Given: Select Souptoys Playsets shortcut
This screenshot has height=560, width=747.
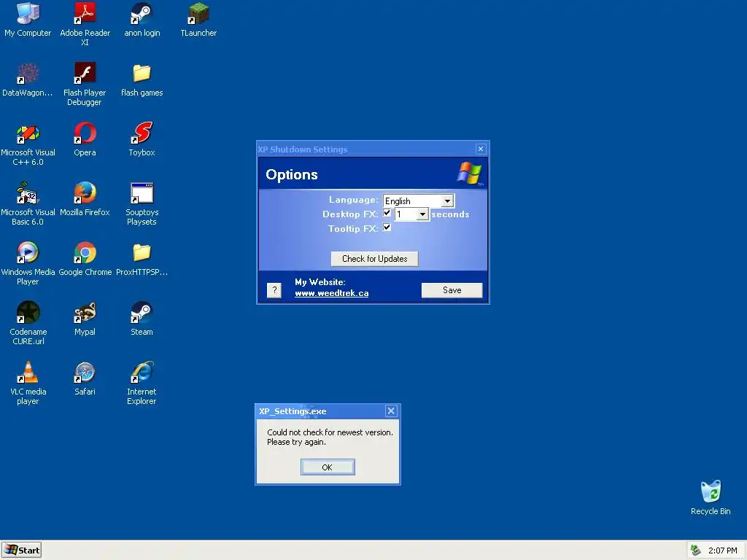Looking at the screenshot, I should click(142, 203).
